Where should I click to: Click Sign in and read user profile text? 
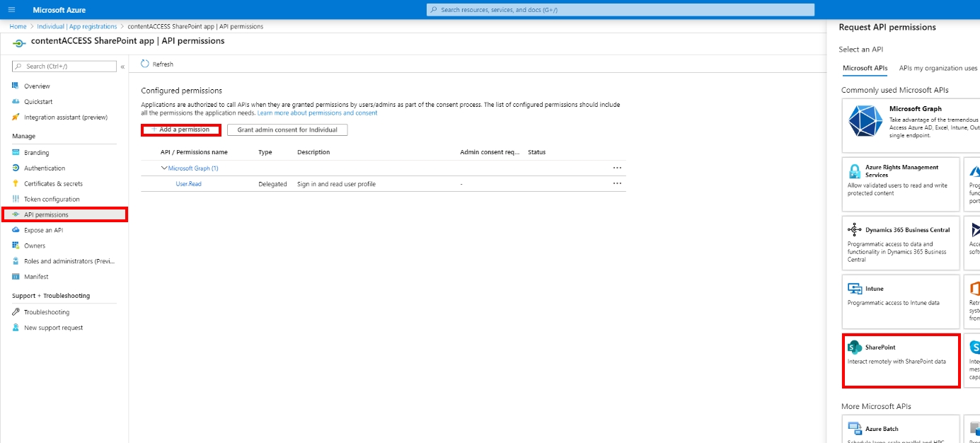[336, 184]
